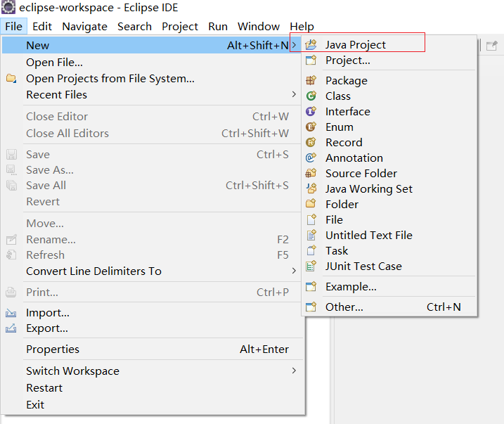Choose Untitled Text File entry
This screenshot has height=424, width=504.
[x=368, y=235]
